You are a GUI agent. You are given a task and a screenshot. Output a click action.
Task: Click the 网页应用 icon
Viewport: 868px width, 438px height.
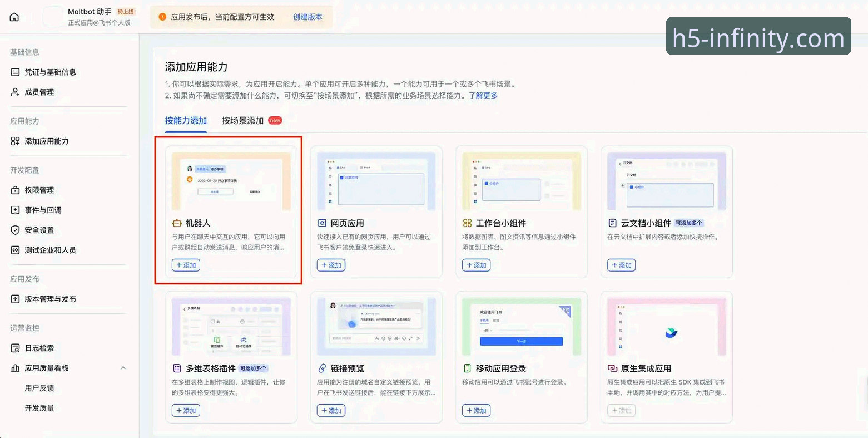tap(322, 223)
